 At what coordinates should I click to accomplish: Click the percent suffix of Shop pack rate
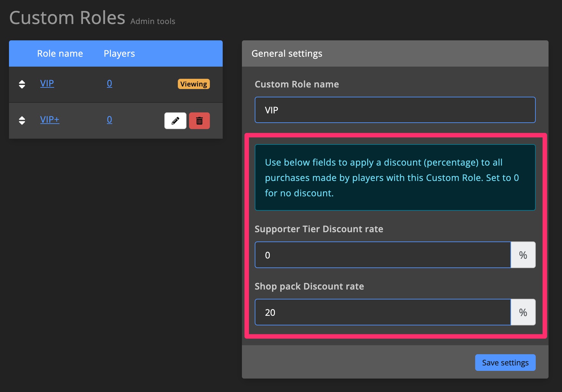tap(523, 312)
